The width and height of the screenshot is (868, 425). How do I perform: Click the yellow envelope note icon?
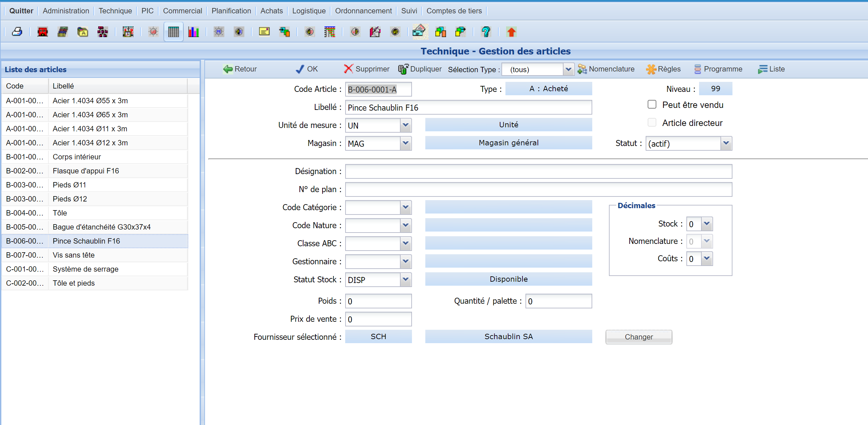point(264,32)
